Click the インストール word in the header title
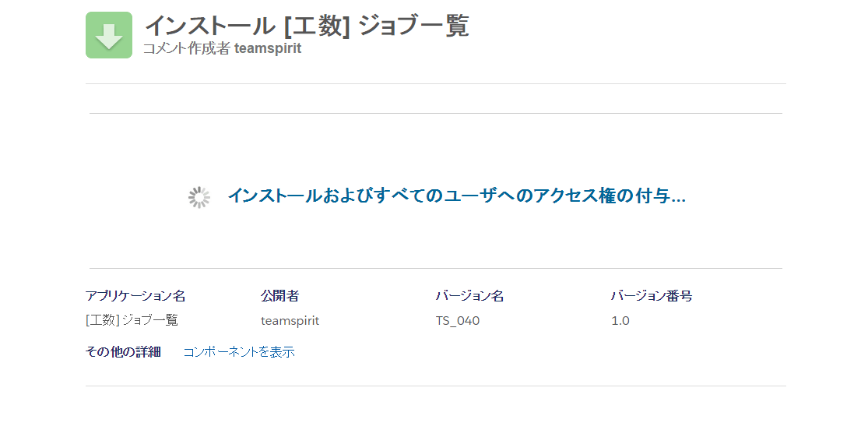Image resolution: width=868 pixels, height=430 pixels. (210, 26)
